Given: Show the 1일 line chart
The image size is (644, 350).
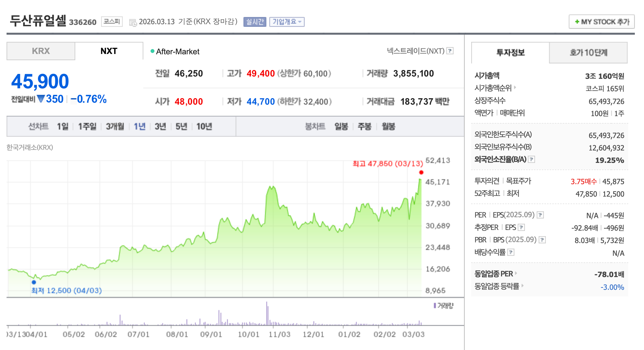Looking at the screenshot, I should coord(63,126).
